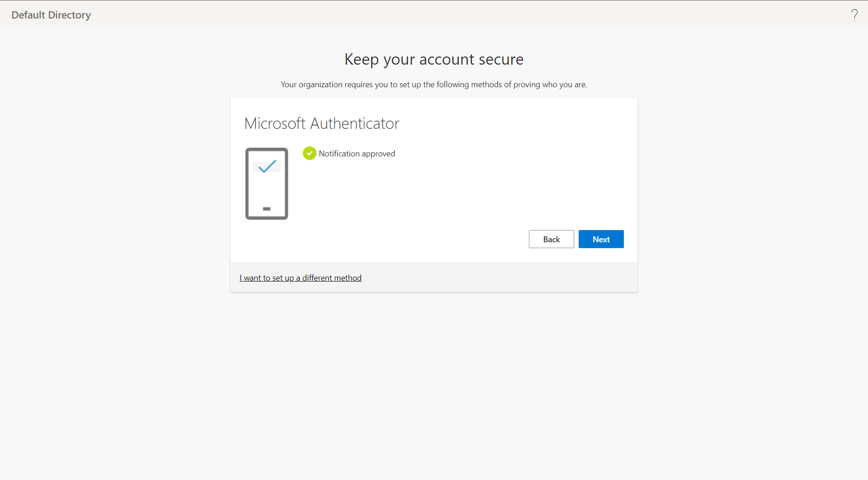868x480 pixels.
Task: Open the help question mark icon
Action: (x=854, y=15)
